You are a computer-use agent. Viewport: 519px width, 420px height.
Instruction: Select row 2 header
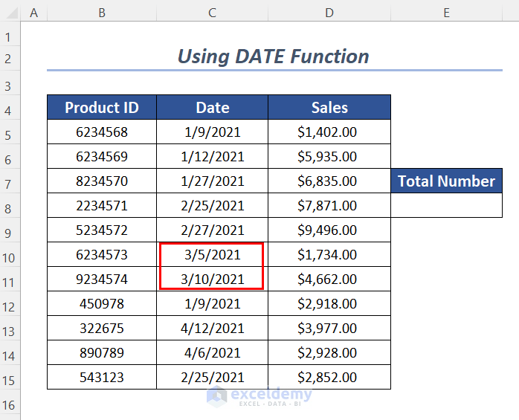[x=10, y=59]
